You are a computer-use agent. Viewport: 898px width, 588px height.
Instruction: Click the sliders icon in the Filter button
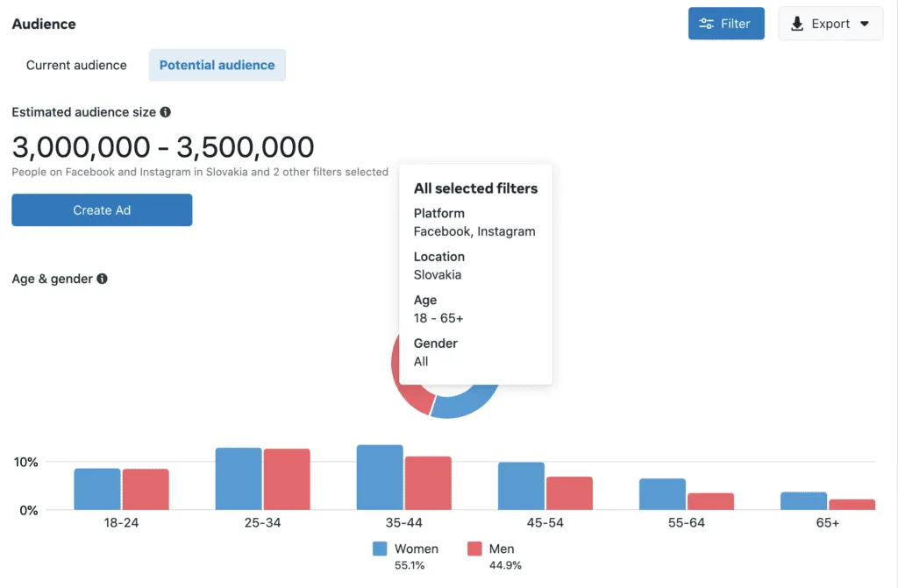click(x=705, y=24)
